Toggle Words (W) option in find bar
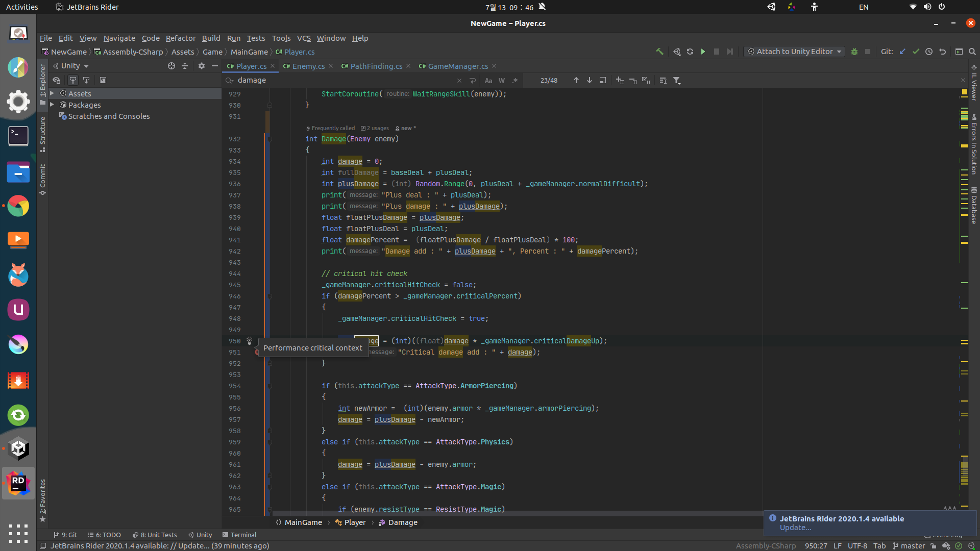The image size is (980, 551). 502,81
